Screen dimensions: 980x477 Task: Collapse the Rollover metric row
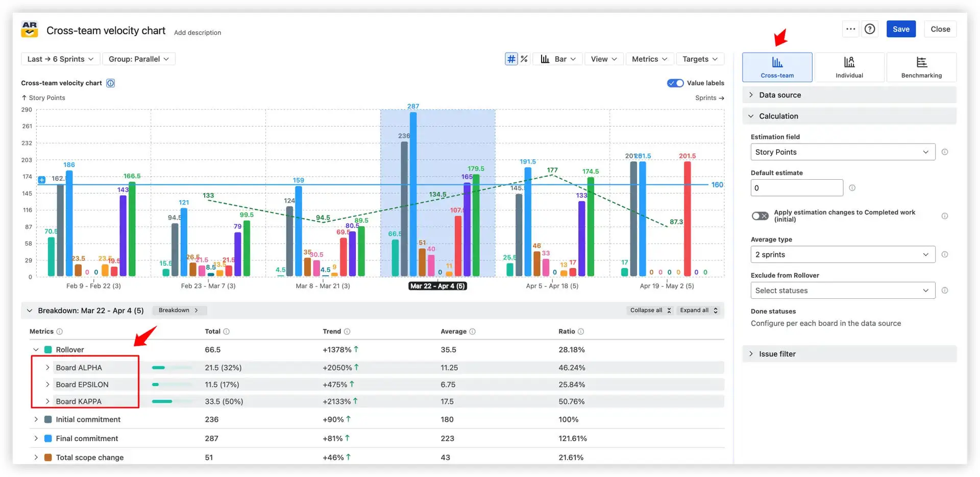point(36,350)
